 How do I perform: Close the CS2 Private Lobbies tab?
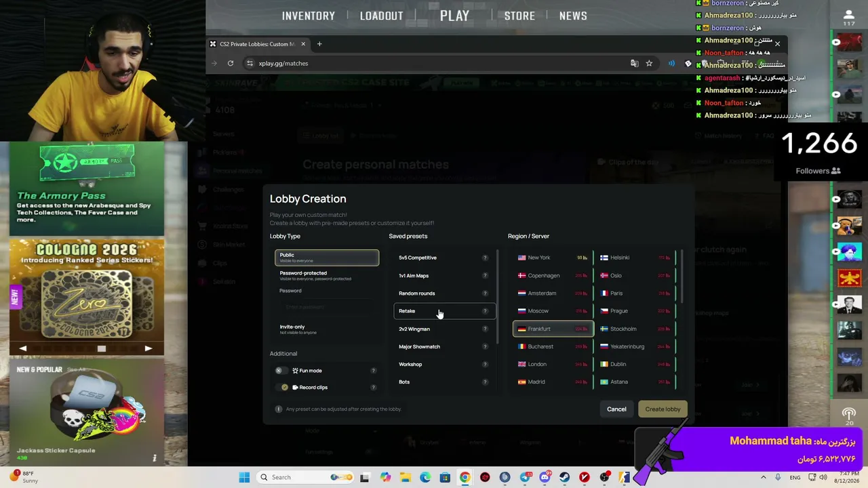point(303,44)
